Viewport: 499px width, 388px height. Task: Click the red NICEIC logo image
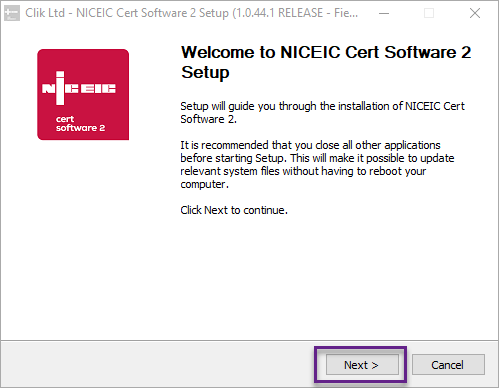[83, 95]
